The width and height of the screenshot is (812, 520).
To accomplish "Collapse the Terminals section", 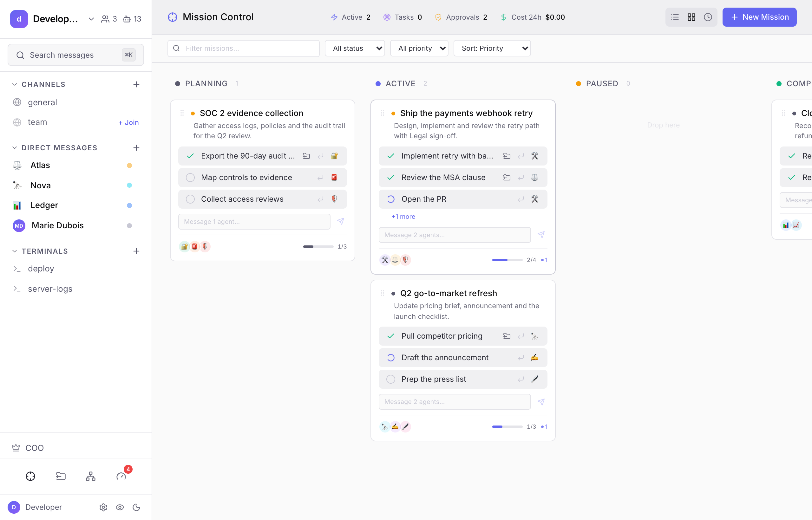I will [15, 251].
